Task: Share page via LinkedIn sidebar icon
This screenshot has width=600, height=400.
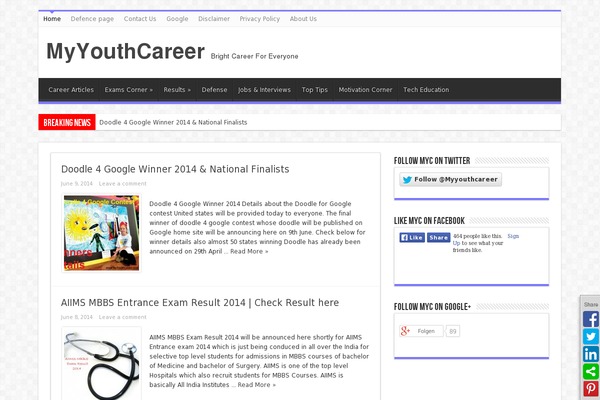Action: pyautogui.click(x=591, y=354)
